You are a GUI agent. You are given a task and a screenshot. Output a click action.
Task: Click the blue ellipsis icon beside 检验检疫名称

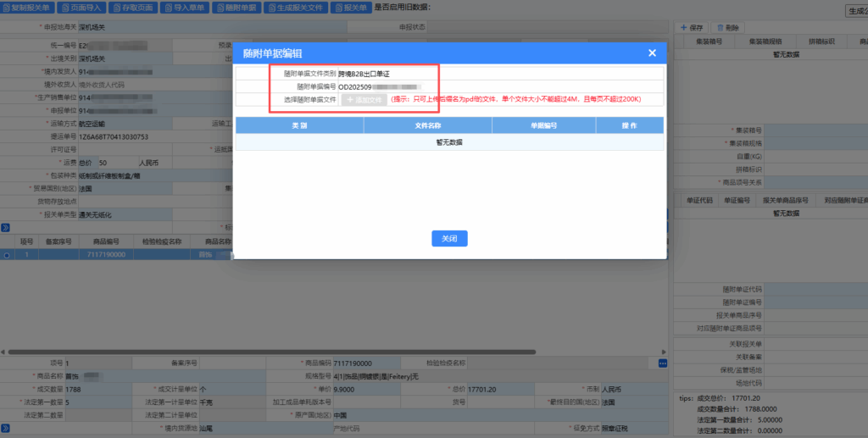[663, 363]
